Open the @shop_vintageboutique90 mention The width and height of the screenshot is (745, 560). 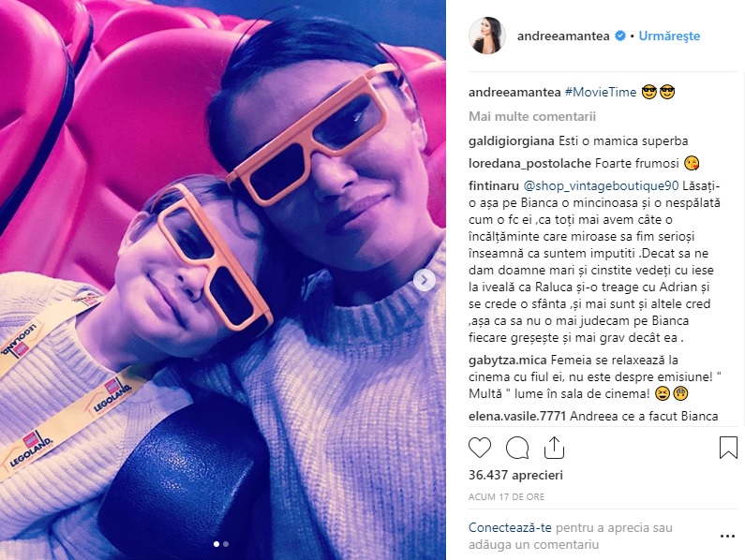(x=601, y=186)
